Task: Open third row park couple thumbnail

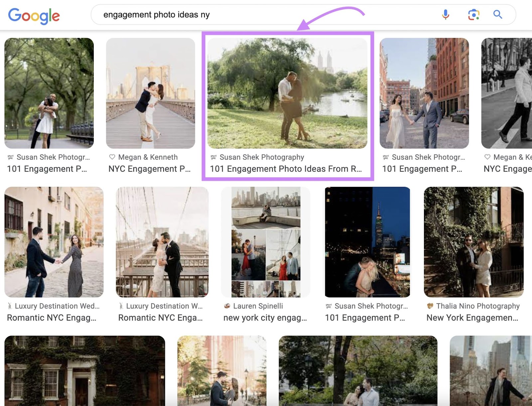Action: click(x=358, y=371)
